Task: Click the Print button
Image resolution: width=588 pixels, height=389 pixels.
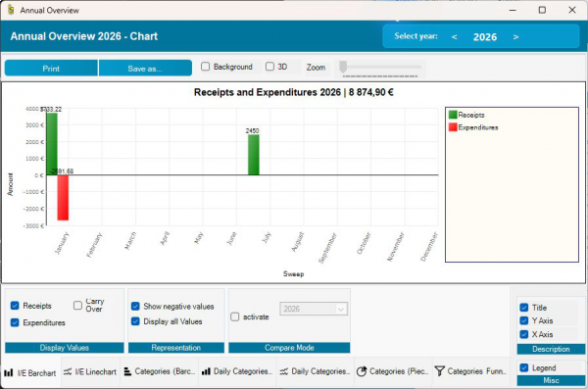Action: (x=51, y=69)
